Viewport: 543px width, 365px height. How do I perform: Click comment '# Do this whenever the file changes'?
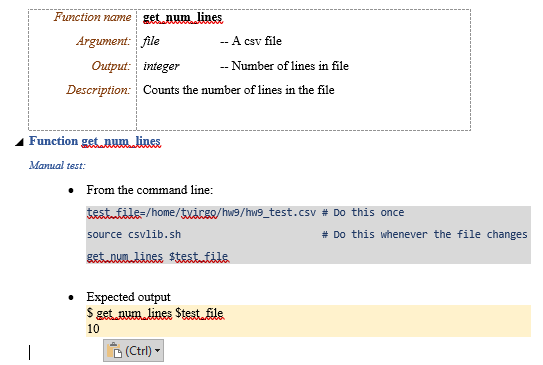click(x=424, y=234)
